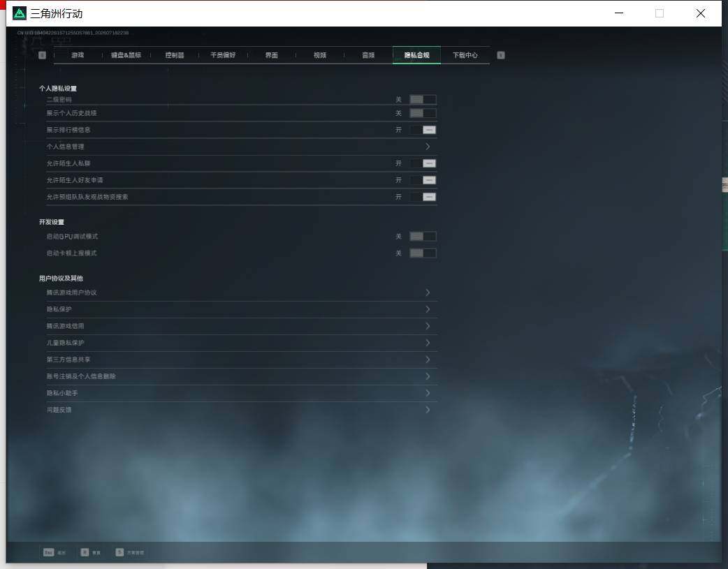Screen dimensions: 728x569
Task: Click the 启动GPU调试模式 label
Action: 72,236
